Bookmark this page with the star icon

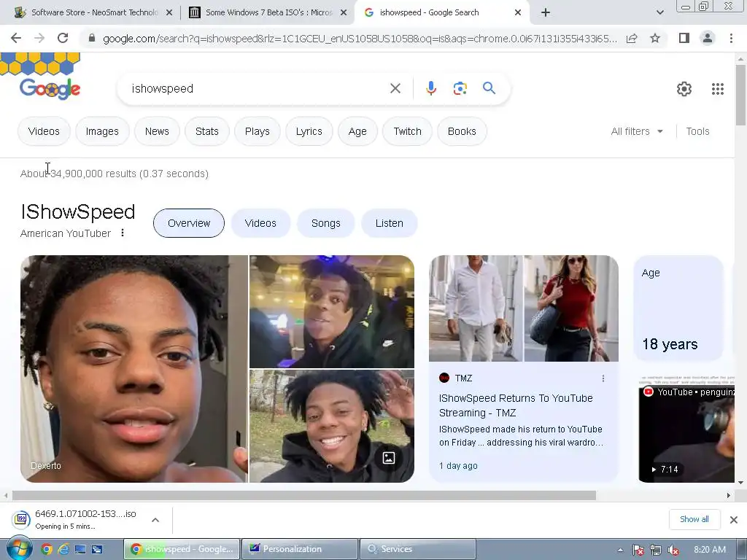pos(655,38)
